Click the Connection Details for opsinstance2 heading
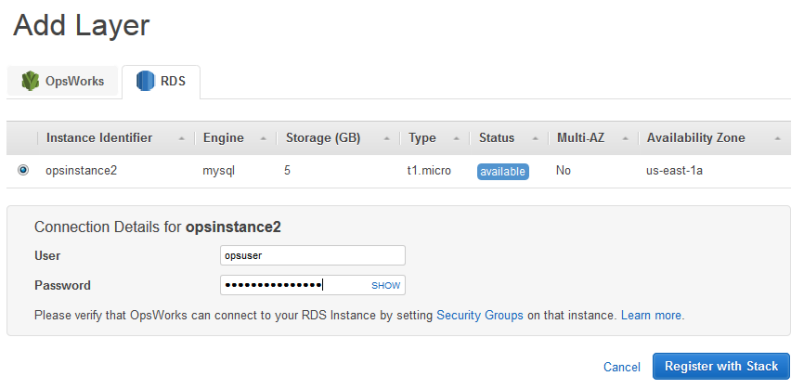Viewport: 800px width, 386px height. pyautogui.click(x=157, y=227)
